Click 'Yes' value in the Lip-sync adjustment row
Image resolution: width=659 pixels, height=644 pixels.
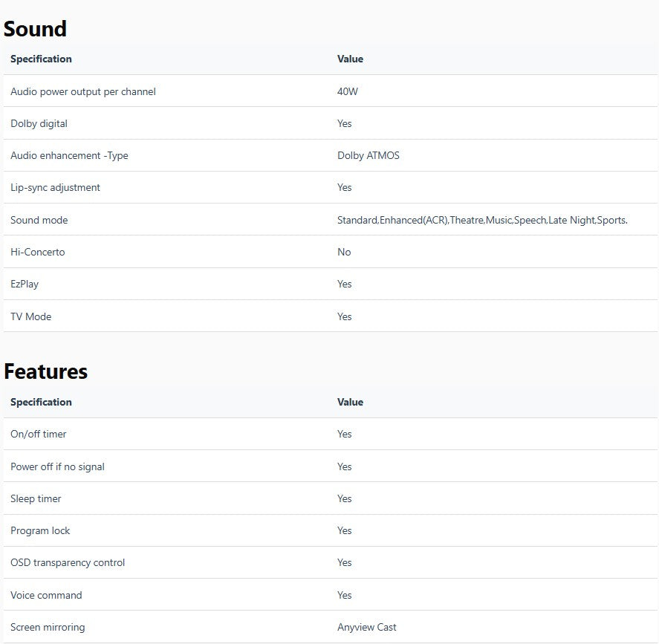344,188
